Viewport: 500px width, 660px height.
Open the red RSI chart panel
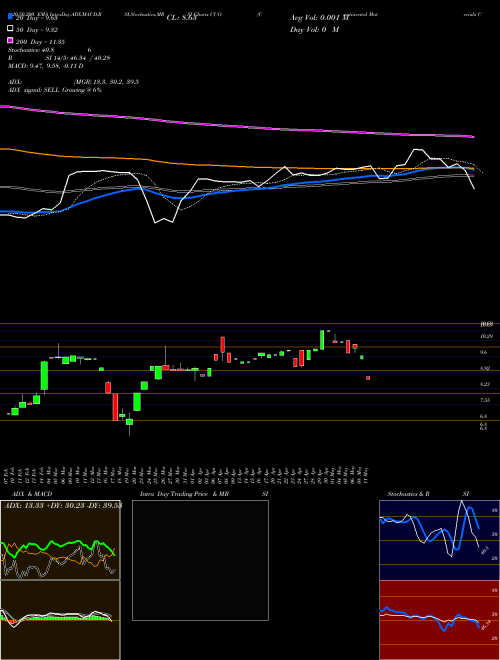click(x=439, y=620)
